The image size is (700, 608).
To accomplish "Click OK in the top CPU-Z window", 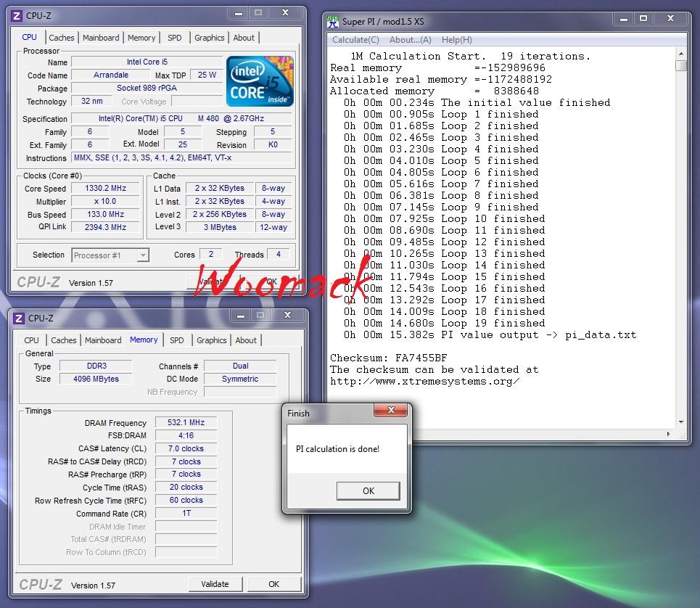I will click(x=272, y=282).
